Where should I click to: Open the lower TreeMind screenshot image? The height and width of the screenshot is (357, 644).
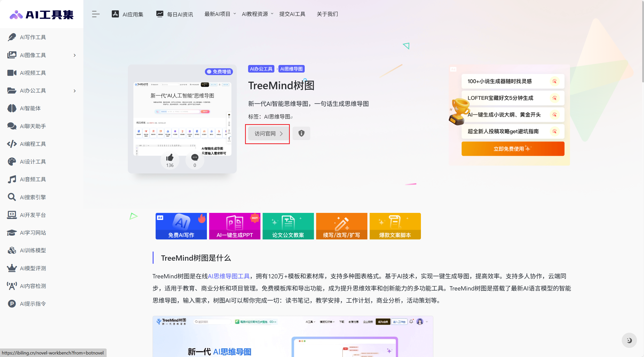tap(293, 336)
